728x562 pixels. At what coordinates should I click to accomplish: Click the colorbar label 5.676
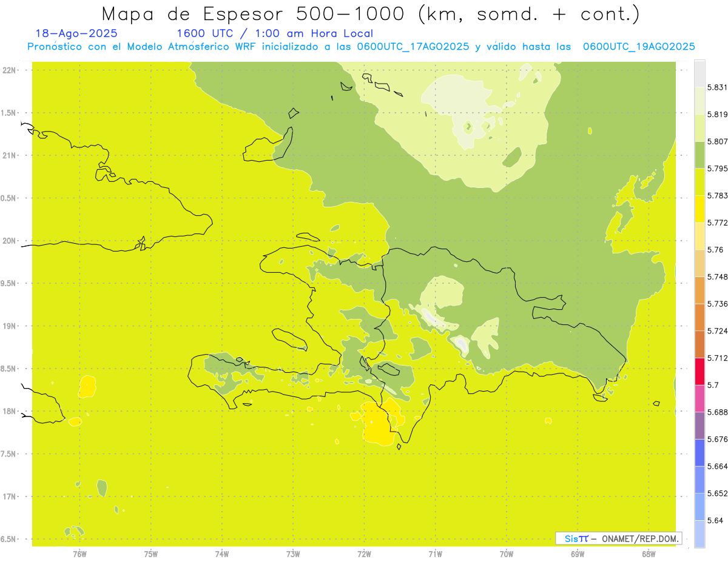[717, 440]
